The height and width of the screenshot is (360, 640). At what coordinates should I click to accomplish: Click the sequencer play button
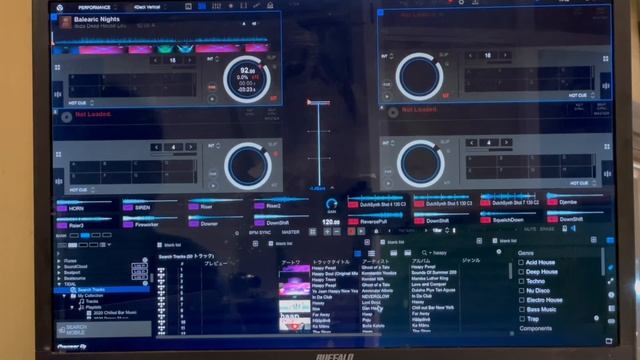click(x=361, y=231)
